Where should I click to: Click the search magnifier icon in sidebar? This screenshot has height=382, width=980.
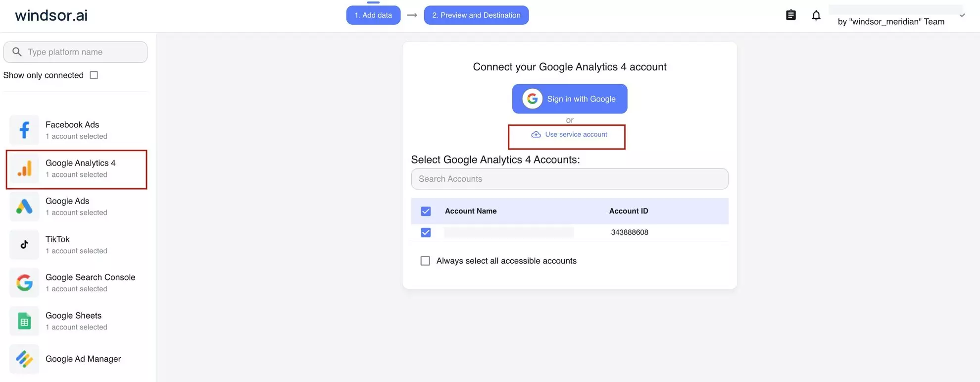pyautogui.click(x=17, y=52)
